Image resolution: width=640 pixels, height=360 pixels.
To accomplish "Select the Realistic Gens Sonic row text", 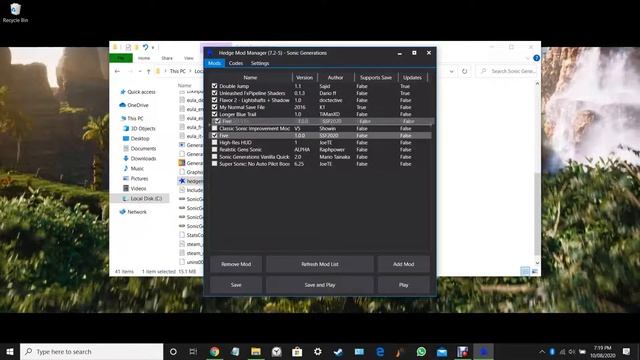I will click(x=240, y=150).
